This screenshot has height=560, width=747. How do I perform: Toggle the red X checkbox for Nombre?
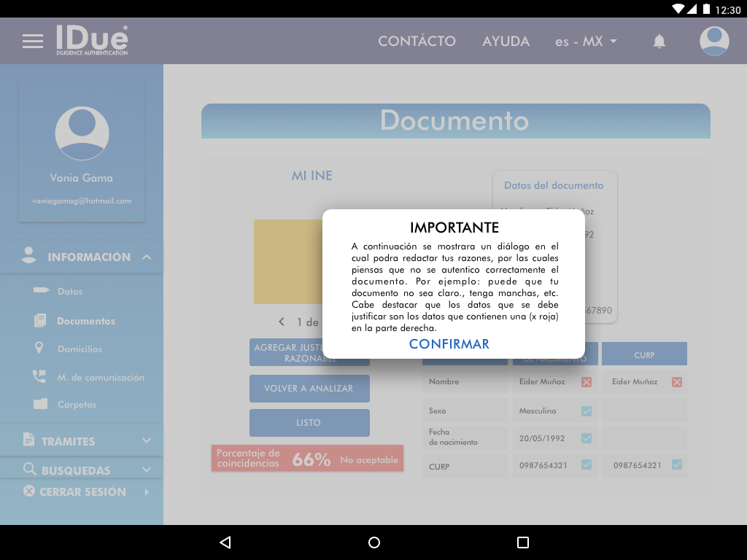tap(587, 382)
